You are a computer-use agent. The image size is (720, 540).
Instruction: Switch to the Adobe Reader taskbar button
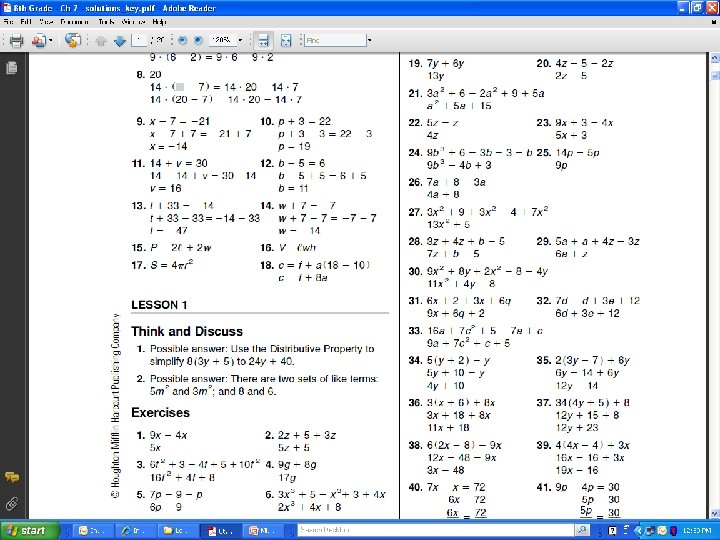[219, 531]
